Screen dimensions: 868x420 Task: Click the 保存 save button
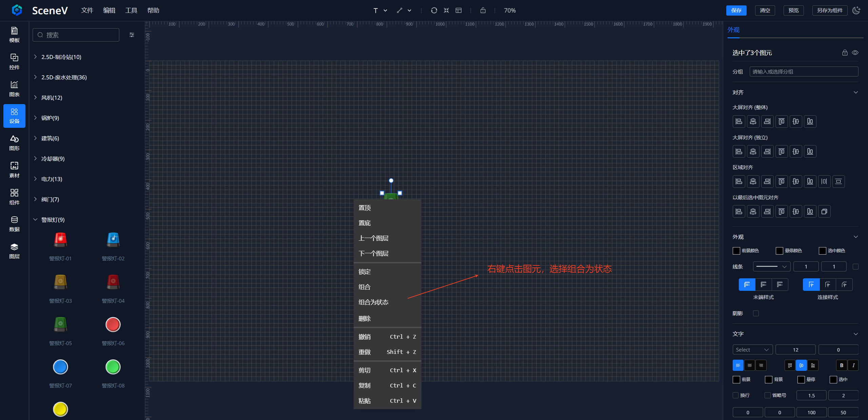click(x=736, y=10)
